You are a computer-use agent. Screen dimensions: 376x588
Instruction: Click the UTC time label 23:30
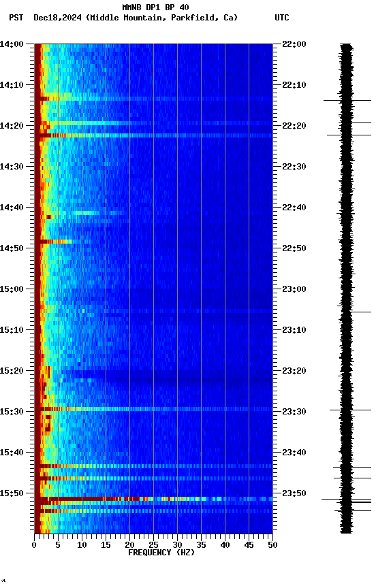pos(294,412)
